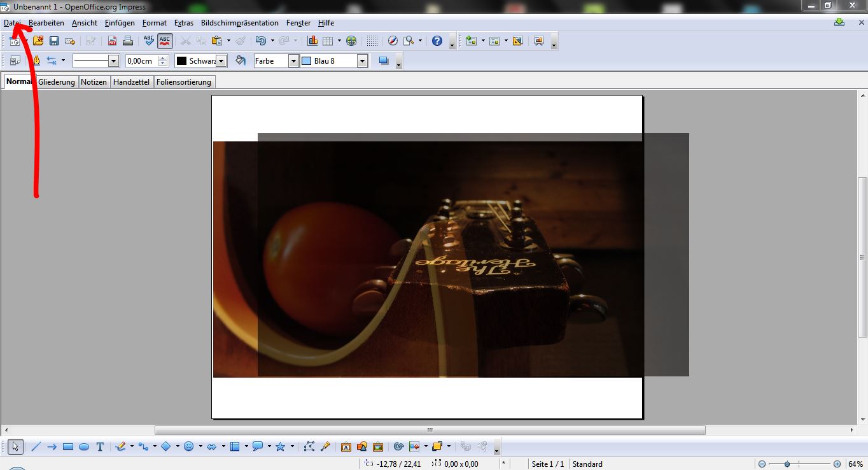868x470 pixels.
Task: Open the Area fill bucket icon
Action: tap(241, 61)
